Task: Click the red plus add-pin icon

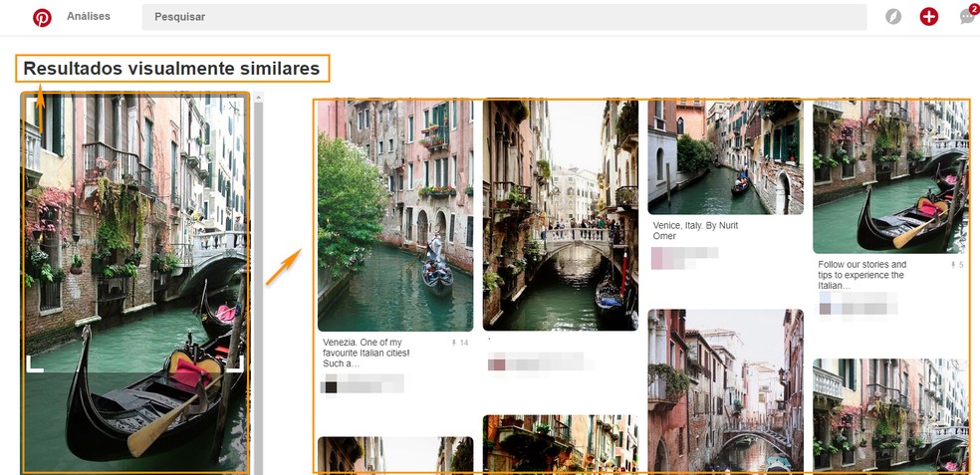Action: [x=928, y=17]
